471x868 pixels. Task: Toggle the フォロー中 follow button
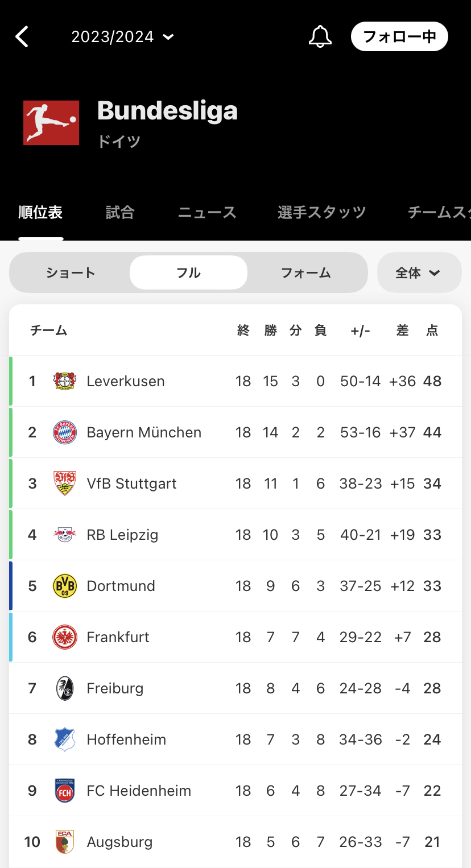click(399, 37)
